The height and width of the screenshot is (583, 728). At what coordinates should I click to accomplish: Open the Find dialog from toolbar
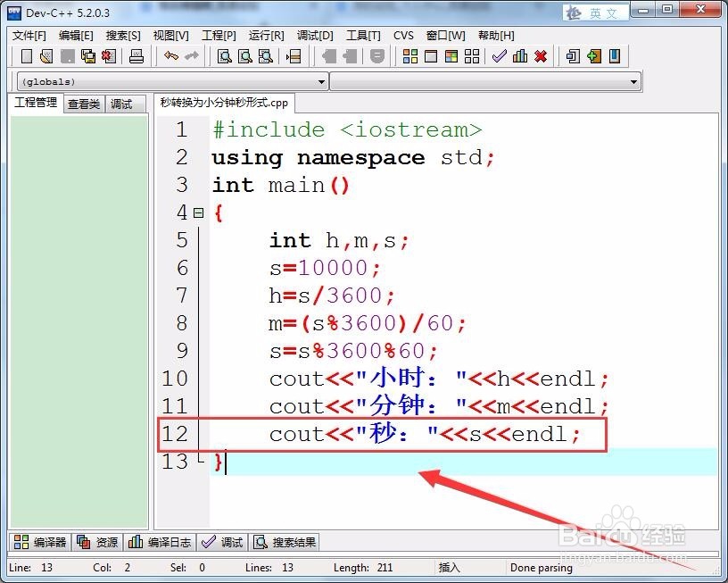[224, 55]
